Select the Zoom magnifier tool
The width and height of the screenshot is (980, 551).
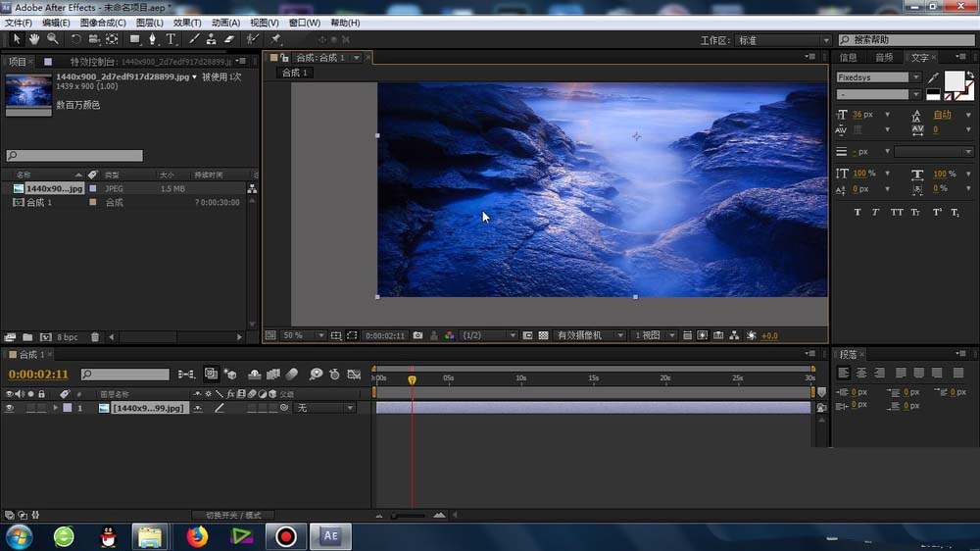point(52,39)
